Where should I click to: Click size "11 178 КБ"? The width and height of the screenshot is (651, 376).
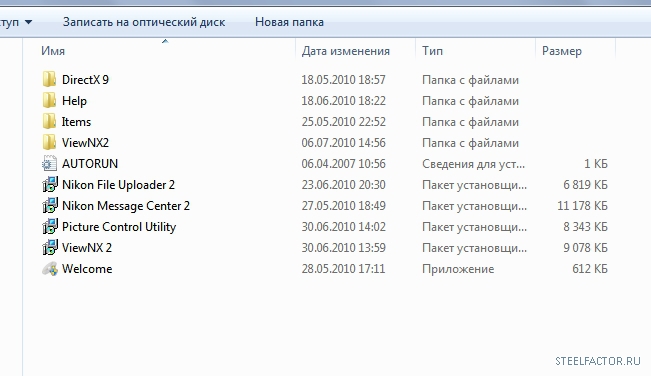click(x=582, y=206)
